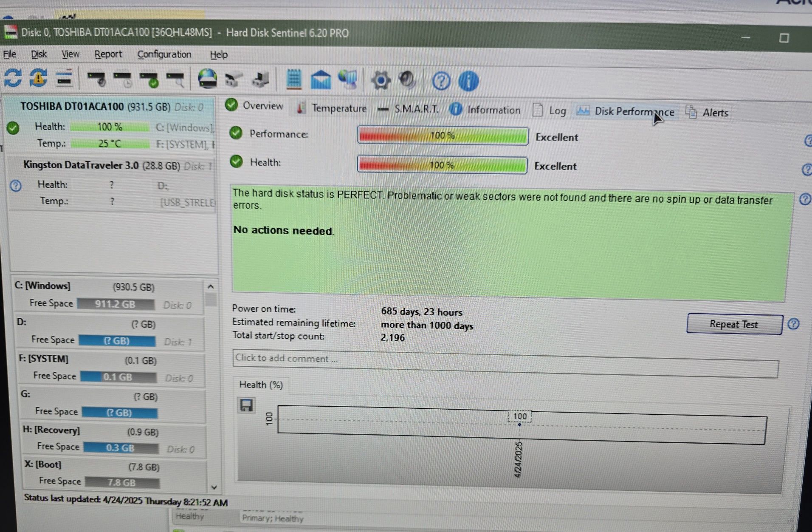
Task: Click the 'Click to add comment' field
Action: (x=505, y=363)
